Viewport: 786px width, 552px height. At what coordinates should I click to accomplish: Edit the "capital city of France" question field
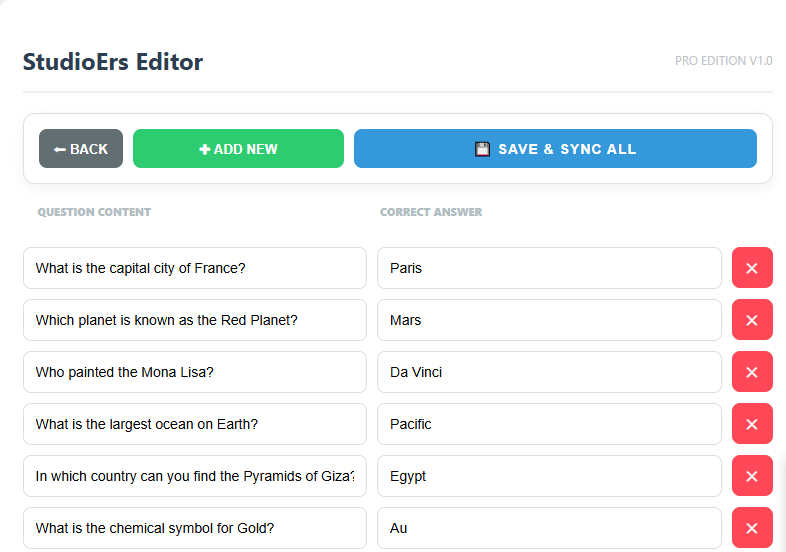pos(195,268)
